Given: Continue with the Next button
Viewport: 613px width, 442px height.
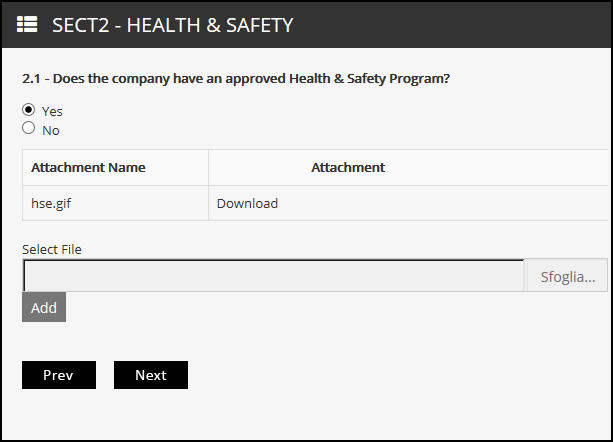Looking at the screenshot, I should (x=151, y=375).
